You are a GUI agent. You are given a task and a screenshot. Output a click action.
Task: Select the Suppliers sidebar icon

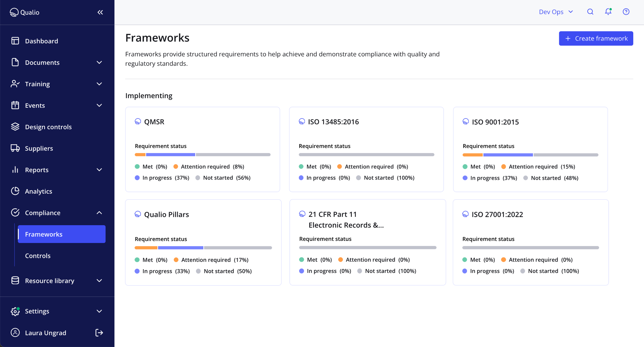coord(15,148)
